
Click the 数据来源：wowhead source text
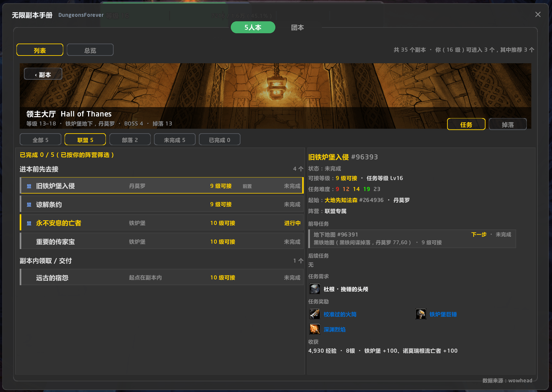[507, 380]
